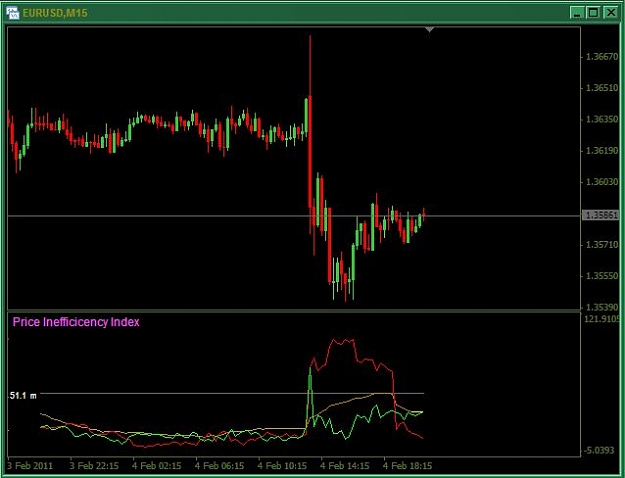This screenshot has width=625, height=478.
Task: Minimize the EURUSD,M15 chart window
Action: tap(577, 13)
